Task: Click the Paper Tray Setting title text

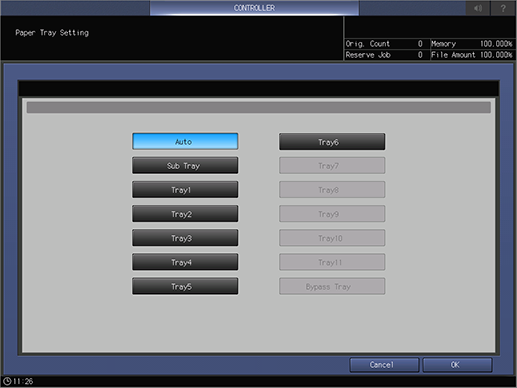Action: click(52, 33)
